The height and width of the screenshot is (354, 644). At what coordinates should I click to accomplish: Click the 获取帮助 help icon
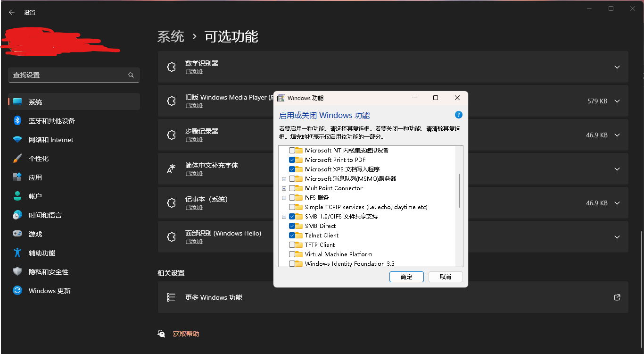[161, 334]
